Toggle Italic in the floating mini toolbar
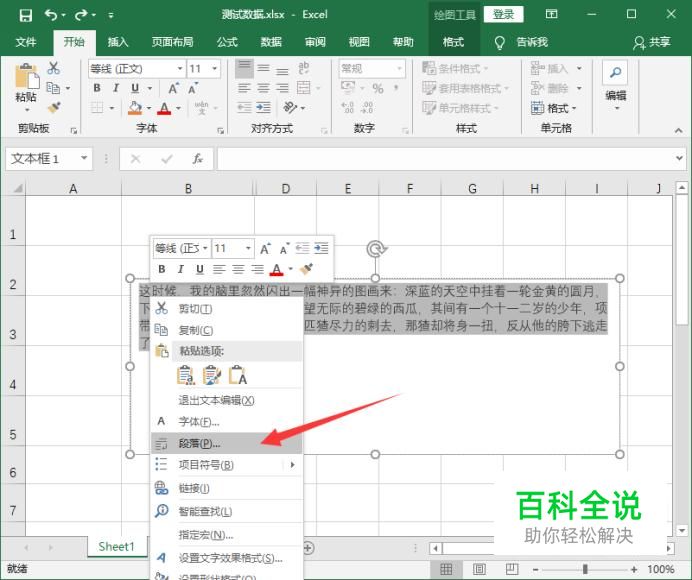Screen dimensions: 692x580 [180, 269]
